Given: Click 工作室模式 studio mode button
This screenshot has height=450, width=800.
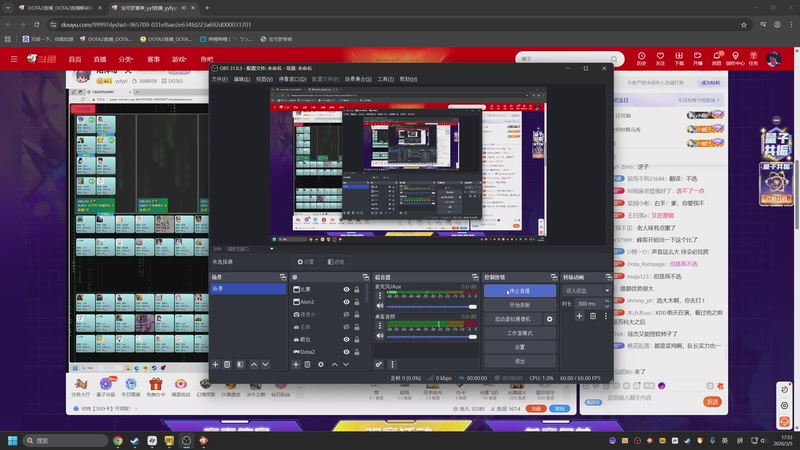Looking at the screenshot, I should click(519, 333).
